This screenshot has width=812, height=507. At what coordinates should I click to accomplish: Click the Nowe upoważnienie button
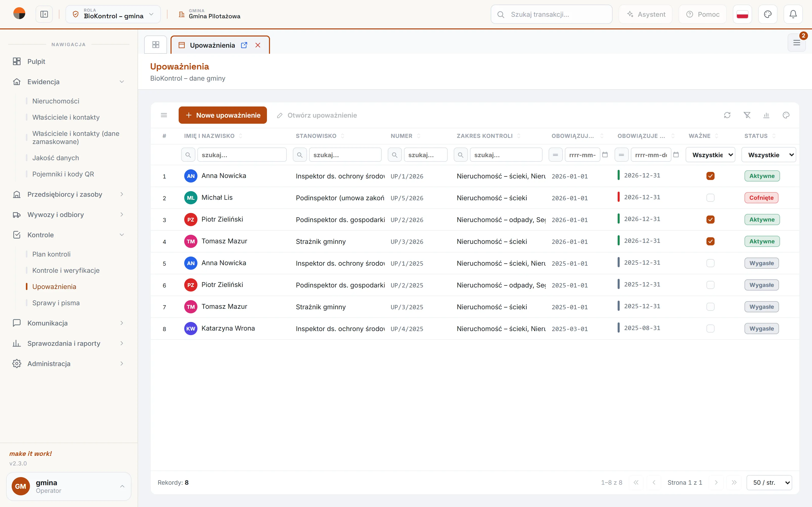point(223,115)
